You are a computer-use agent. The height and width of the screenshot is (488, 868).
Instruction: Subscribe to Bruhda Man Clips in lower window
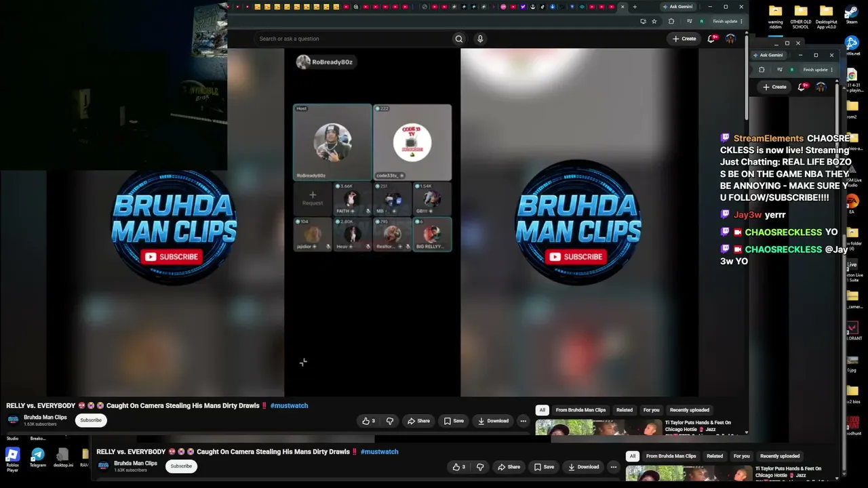pyautogui.click(x=181, y=466)
